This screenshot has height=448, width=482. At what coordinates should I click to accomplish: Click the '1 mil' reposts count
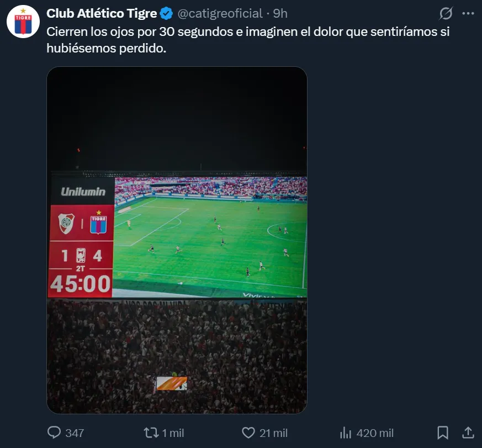[x=173, y=433]
